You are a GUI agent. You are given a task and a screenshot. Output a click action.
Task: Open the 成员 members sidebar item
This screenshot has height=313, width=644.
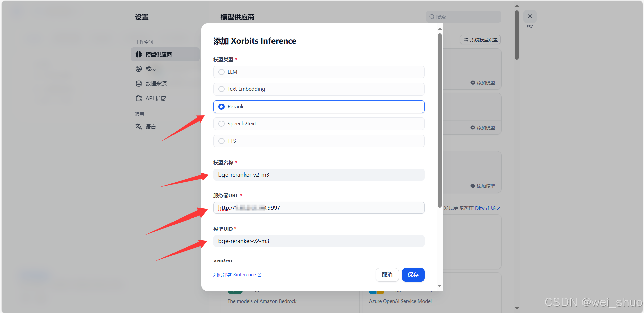165,69
